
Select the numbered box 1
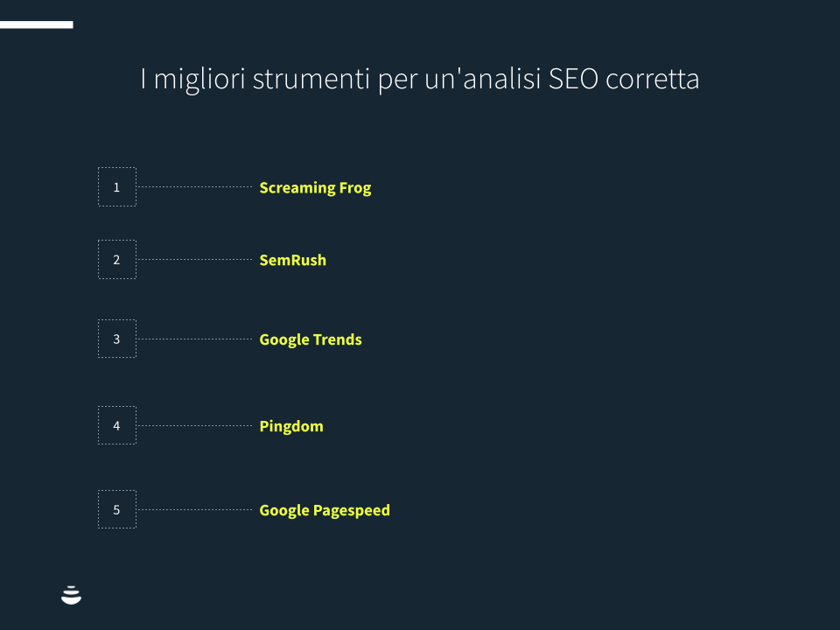[x=117, y=187]
